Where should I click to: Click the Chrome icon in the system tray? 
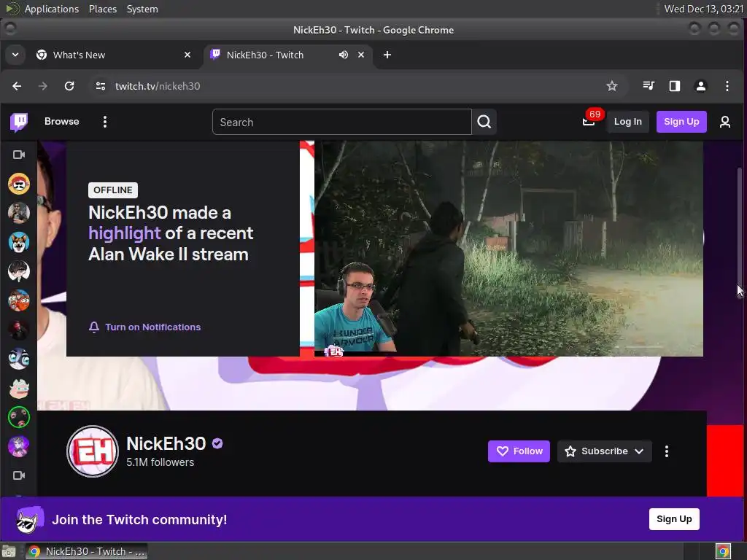(x=723, y=551)
